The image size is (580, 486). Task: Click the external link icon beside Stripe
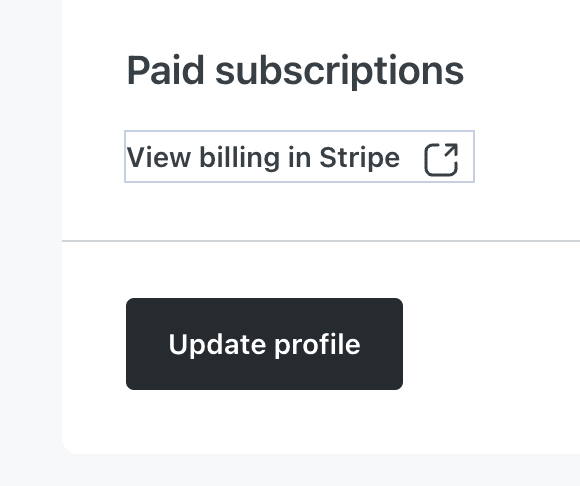coord(441,159)
